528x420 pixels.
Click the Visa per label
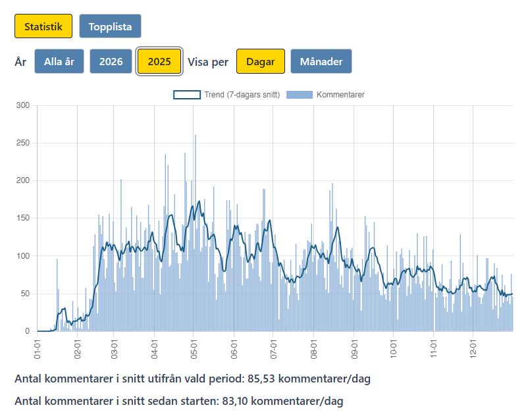click(208, 62)
